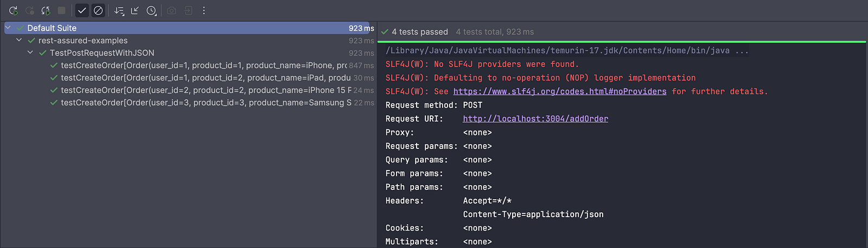Click the 'Query params: <none>' line

tap(438, 160)
